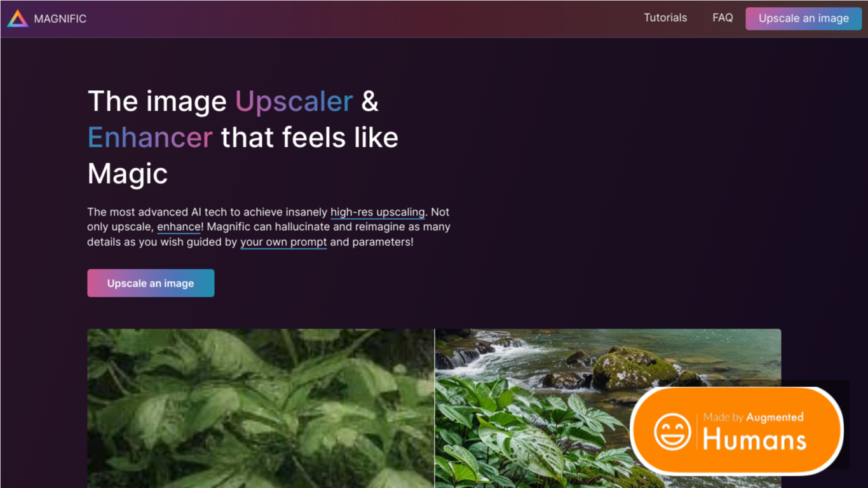Click the paragraph text about hallucinate and reimagine
868x488 pixels.
pyautogui.click(x=269, y=227)
